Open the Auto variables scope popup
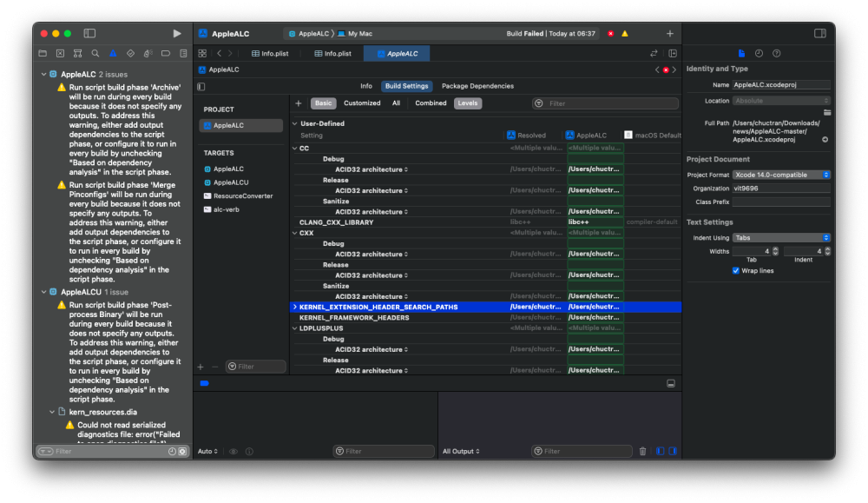This screenshot has width=868, height=503. point(208,452)
